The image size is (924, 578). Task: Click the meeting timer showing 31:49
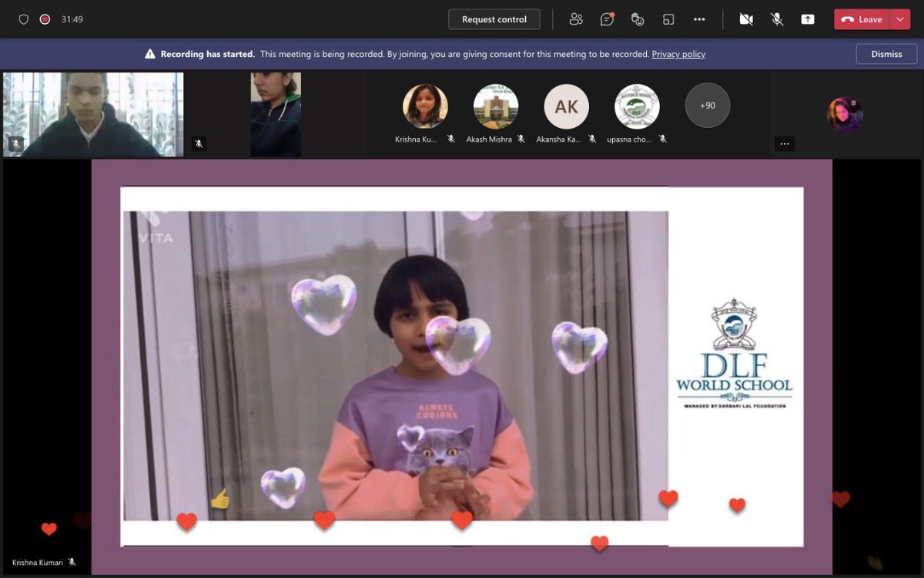pos(71,18)
